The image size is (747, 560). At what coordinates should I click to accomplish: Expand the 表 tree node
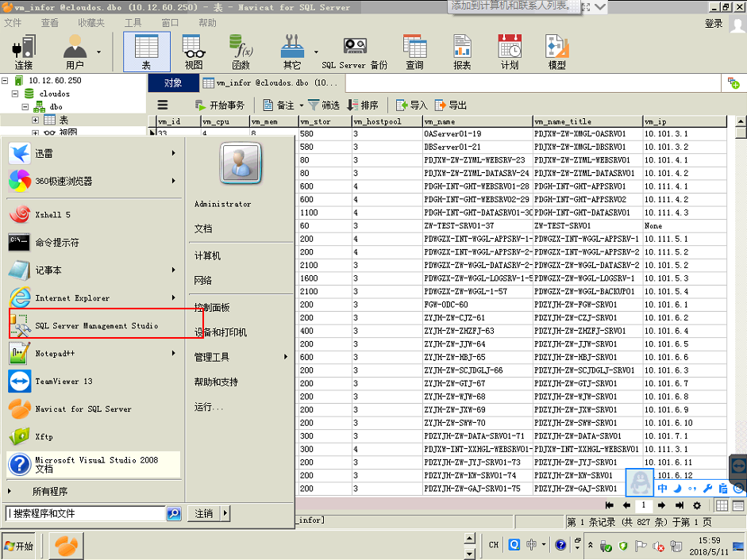pyautogui.click(x=35, y=120)
